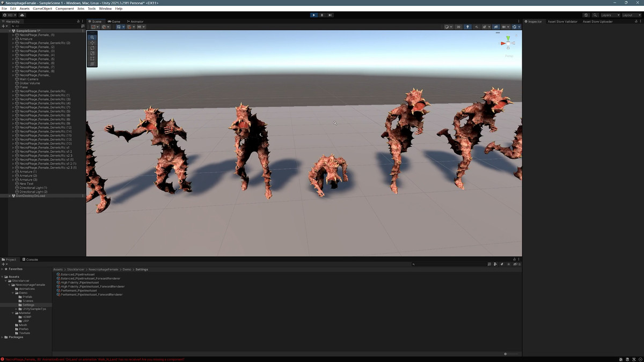
Task: Open the Layers dropdown
Action: point(610,15)
